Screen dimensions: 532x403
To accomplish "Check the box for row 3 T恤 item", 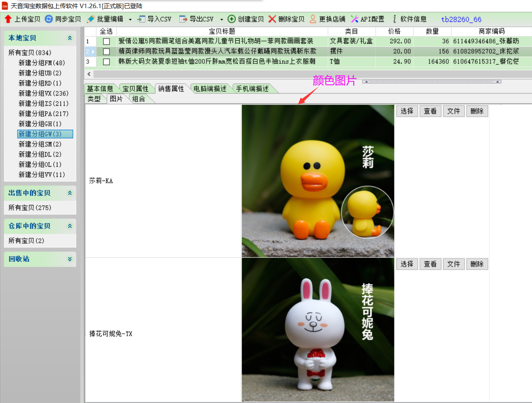I will [106, 62].
